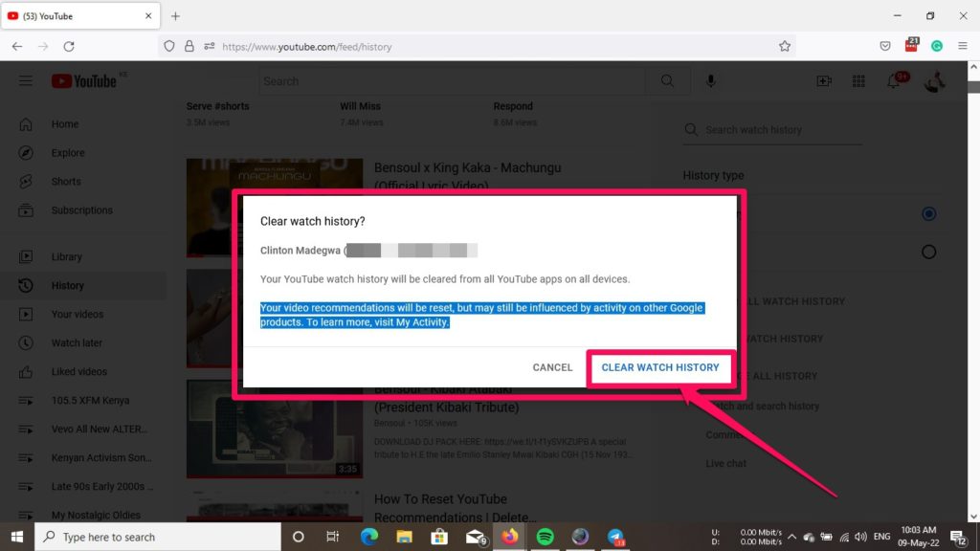Go back with the browser back arrow

[x=17, y=46]
